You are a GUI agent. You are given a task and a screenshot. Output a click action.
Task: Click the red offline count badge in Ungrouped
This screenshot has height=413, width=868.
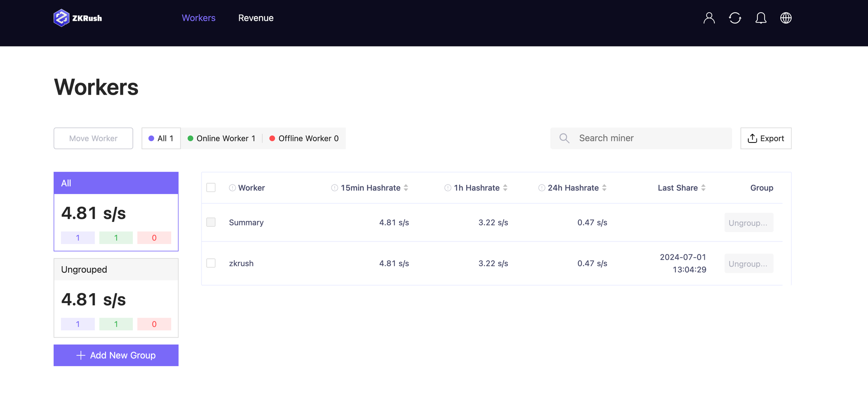(x=154, y=324)
